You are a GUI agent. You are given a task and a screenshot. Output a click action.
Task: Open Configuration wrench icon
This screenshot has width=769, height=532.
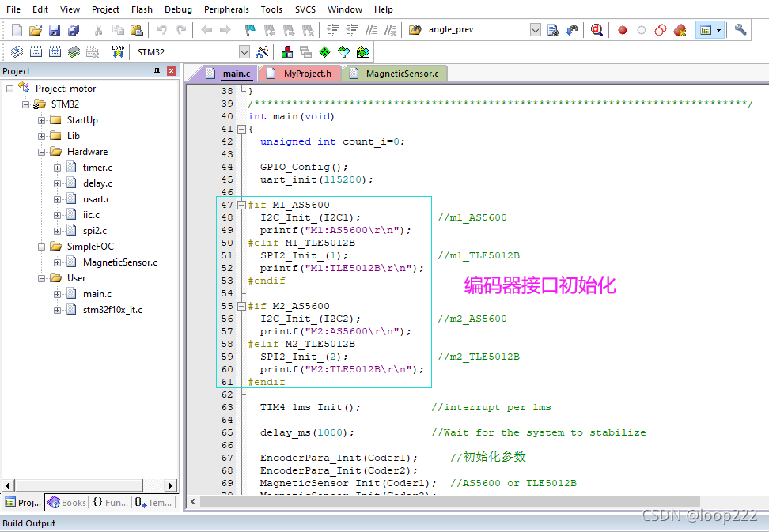pos(741,30)
